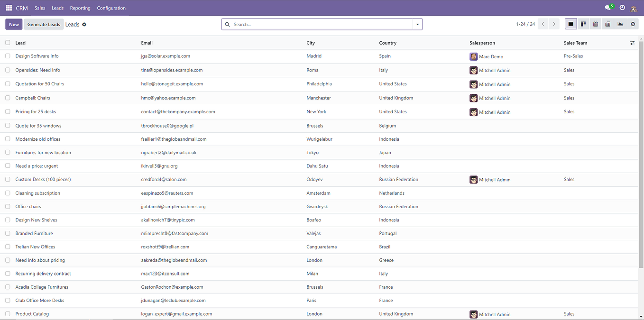
Task: Open the apps grid menu
Action: coord(9,8)
